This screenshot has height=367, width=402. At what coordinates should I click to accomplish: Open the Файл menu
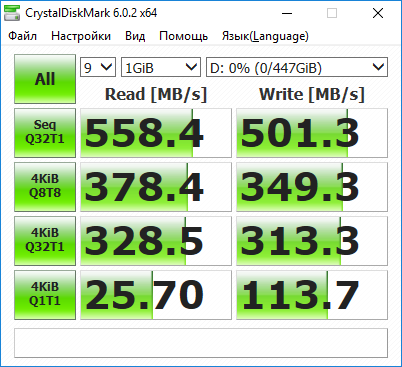22,36
